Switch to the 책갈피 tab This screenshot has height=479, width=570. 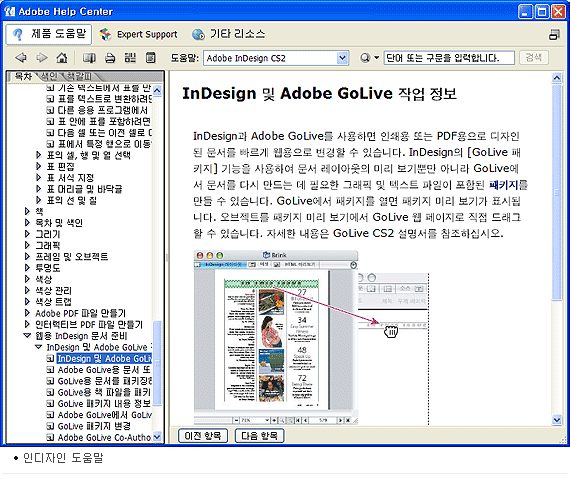pyautogui.click(x=79, y=76)
